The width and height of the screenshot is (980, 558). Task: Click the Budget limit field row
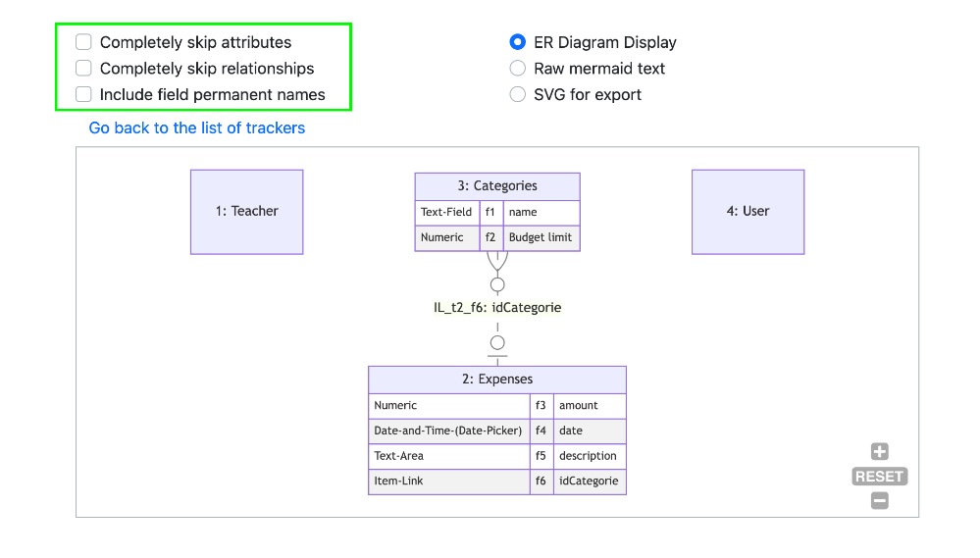click(x=497, y=238)
